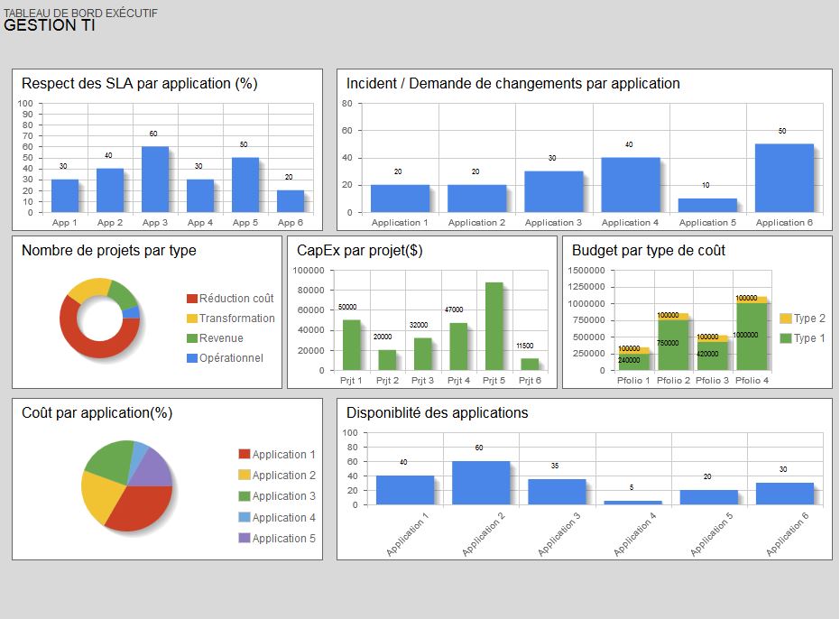Click the "Disponiblité des applications" title
The width and height of the screenshot is (840, 619).
[437, 412]
